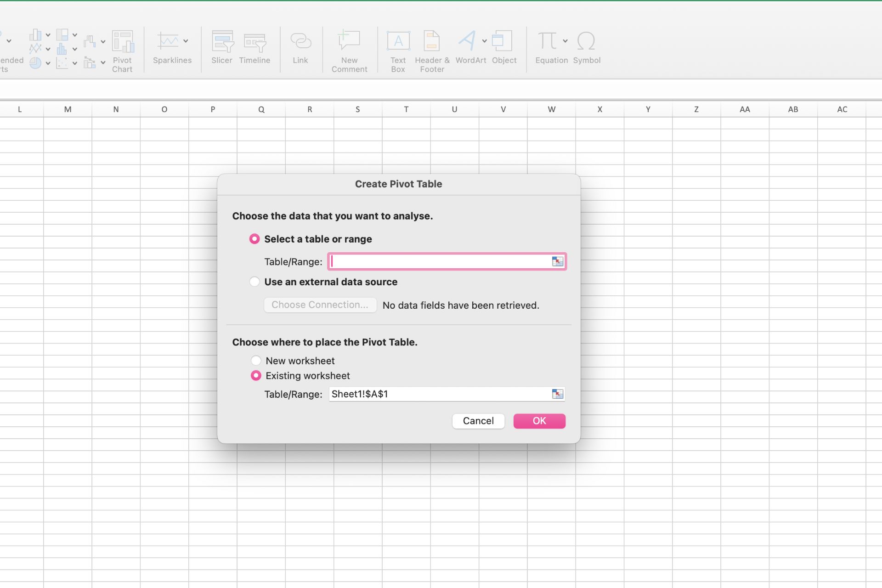This screenshot has width=882, height=588.
Task: Select column AC header
Action: [x=842, y=109]
